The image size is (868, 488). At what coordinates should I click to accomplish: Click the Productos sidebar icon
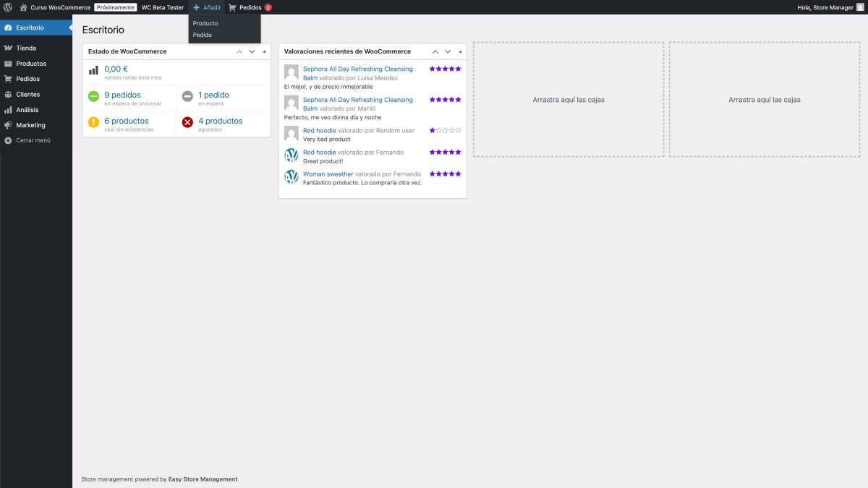(x=9, y=63)
